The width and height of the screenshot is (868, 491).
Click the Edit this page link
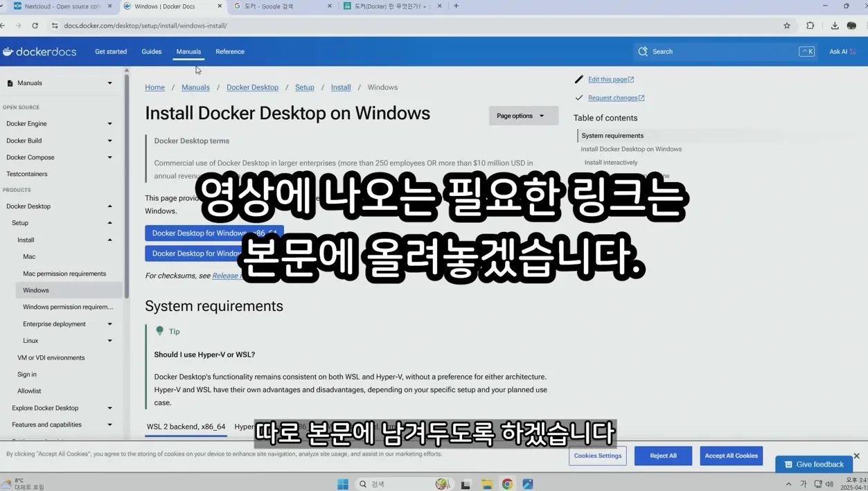pyautogui.click(x=611, y=80)
